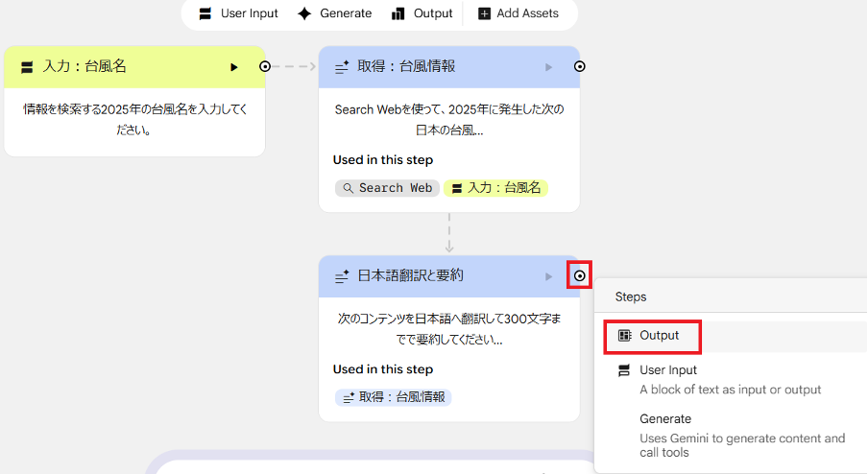This screenshot has height=474, width=868.
Task: Run the 入力：台風名 node play arrow
Action: click(233, 67)
